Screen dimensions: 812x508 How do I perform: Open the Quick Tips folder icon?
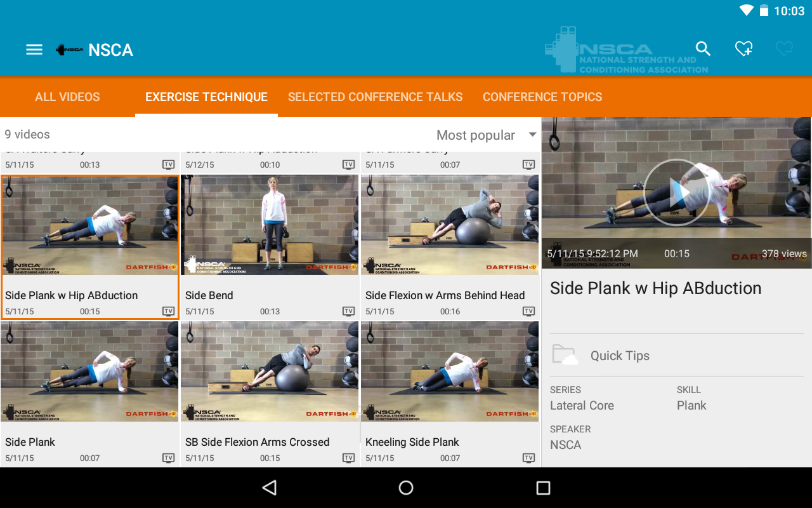(565, 356)
